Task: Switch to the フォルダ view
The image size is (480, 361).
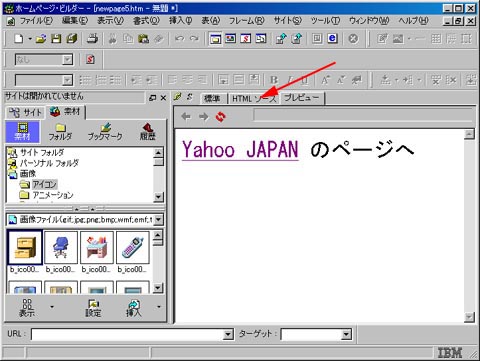Action: pyautogui.click(x=60, y=131)
